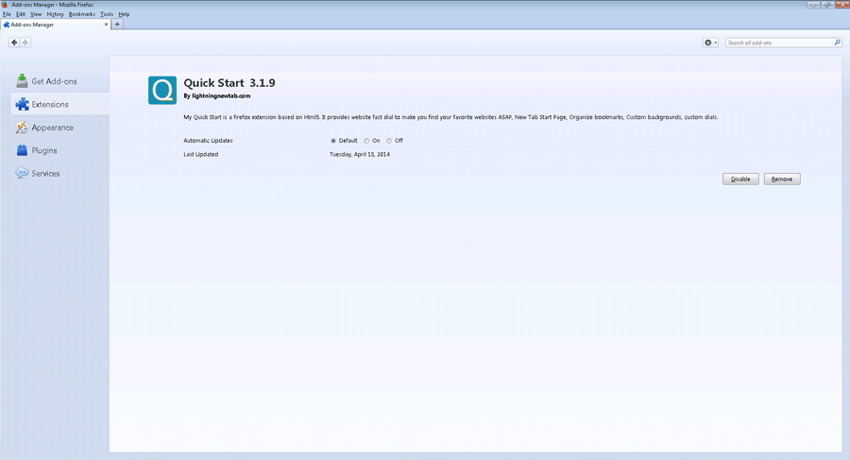Screen dimensions: 850x460
Task: Open the Appearance category
Action: coord(52,127)
